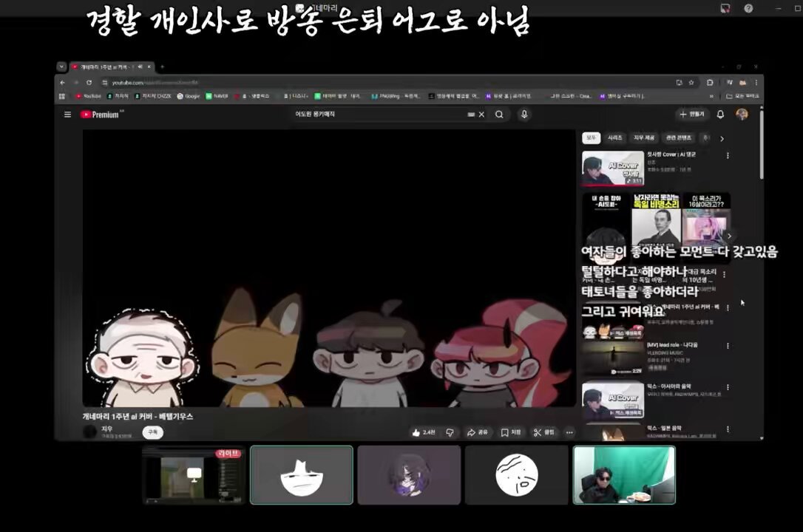Open the Google bookmark
The height and width of the screenshot is (532, 803).
coord(189,96)
